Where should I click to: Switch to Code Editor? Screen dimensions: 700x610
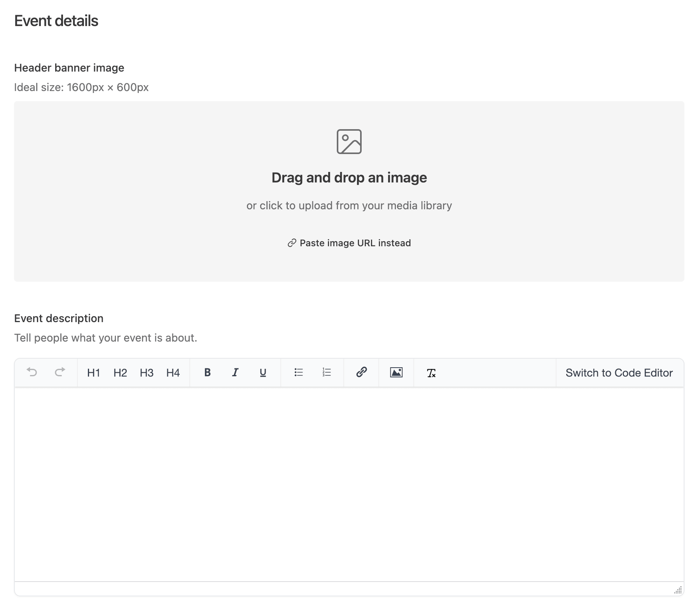click(x=619, y=373)
